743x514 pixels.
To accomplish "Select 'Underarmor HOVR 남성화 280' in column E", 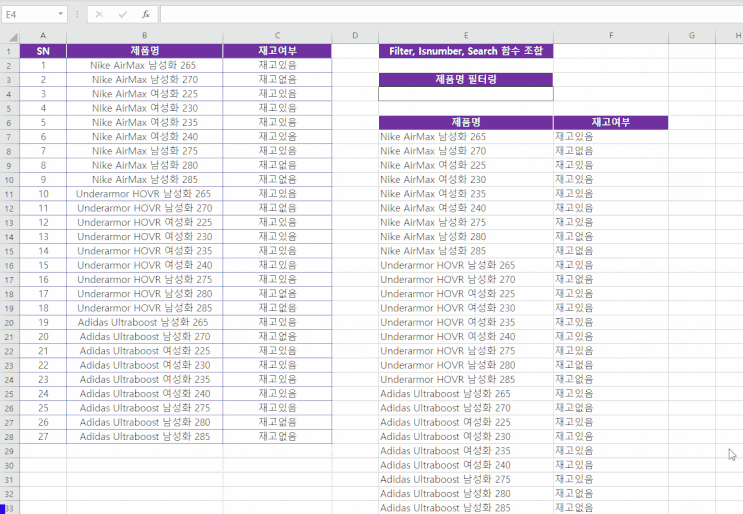I will pyautogui.click(x=466, y=365).
